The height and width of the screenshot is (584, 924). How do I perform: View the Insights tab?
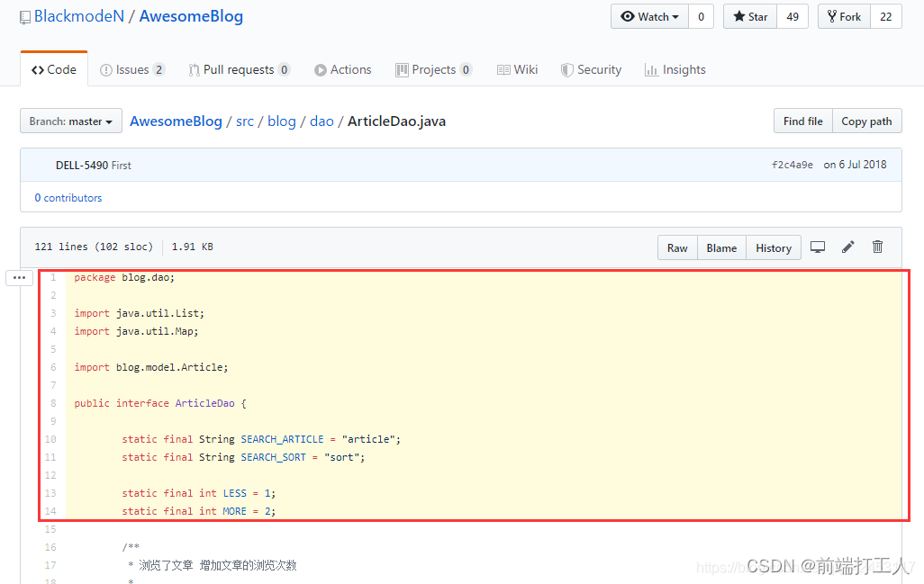675,69
